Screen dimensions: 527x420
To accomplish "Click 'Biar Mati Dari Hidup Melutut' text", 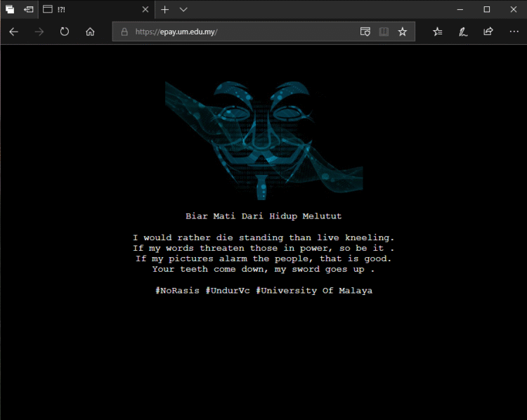I will tap(263, 216).
